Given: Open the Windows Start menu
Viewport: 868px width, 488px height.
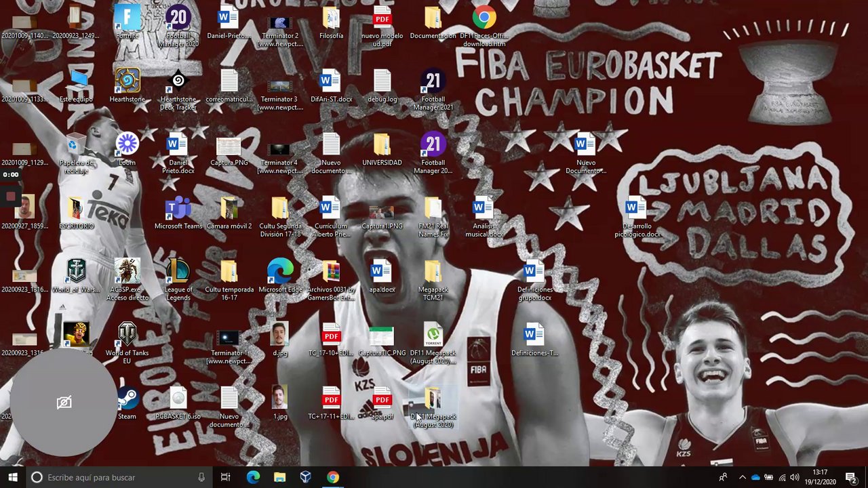Looking at the screenshot, I should (x=14, y=477).
